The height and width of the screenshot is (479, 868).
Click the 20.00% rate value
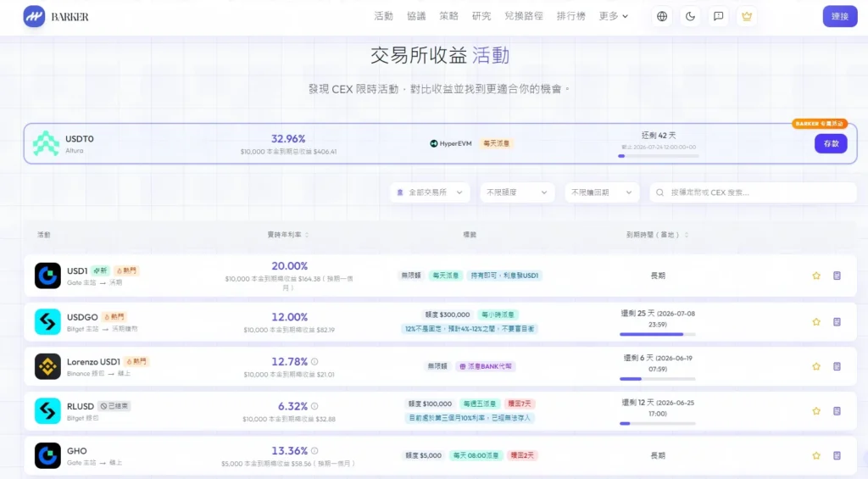point(289,266)
